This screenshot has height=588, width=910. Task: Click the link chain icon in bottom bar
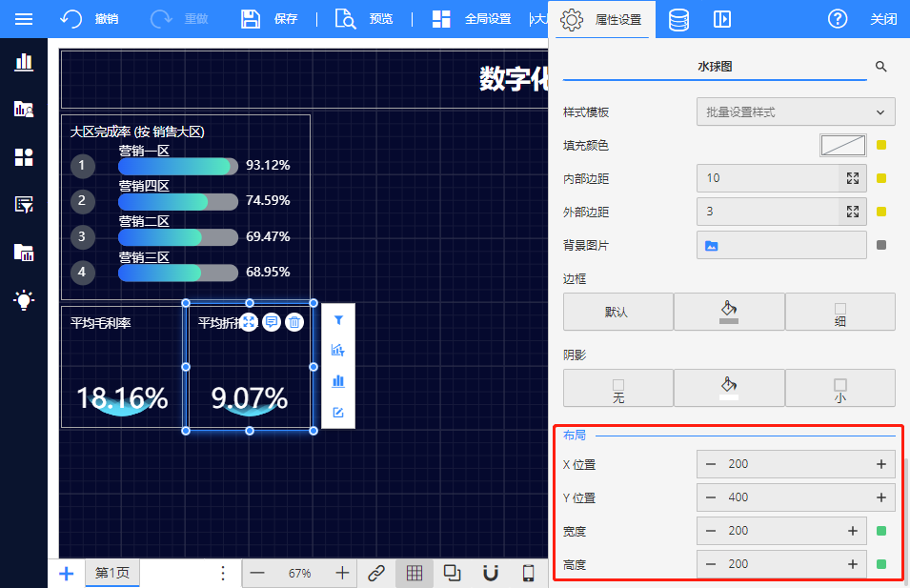pyautogui.click(x=376, y=573)
